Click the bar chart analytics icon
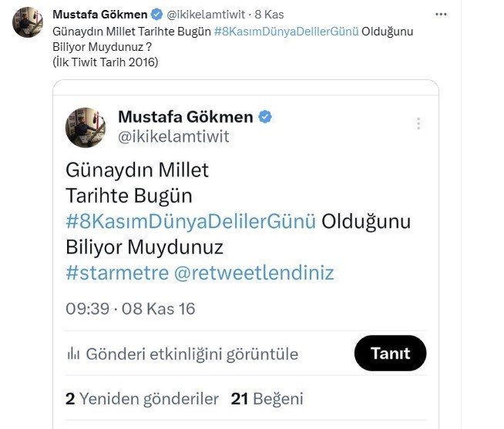Viewport: 504px width, 429px height. coord(74,354)
